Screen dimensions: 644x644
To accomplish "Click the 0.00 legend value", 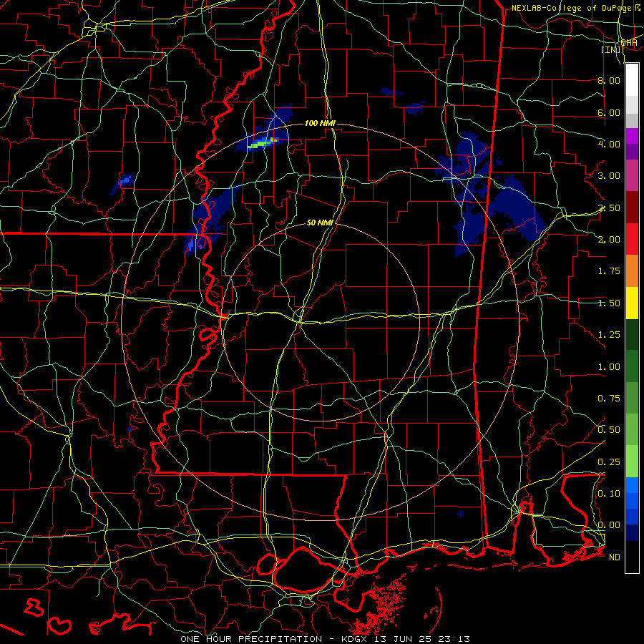I will click(609, 525).
